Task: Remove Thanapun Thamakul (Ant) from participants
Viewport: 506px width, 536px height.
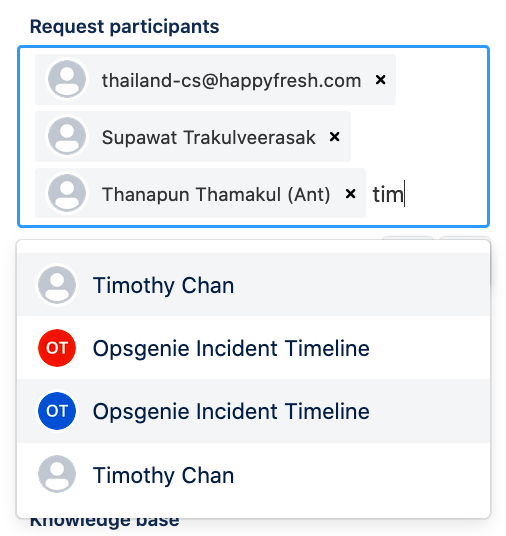Action: click(x=350, y=194)
